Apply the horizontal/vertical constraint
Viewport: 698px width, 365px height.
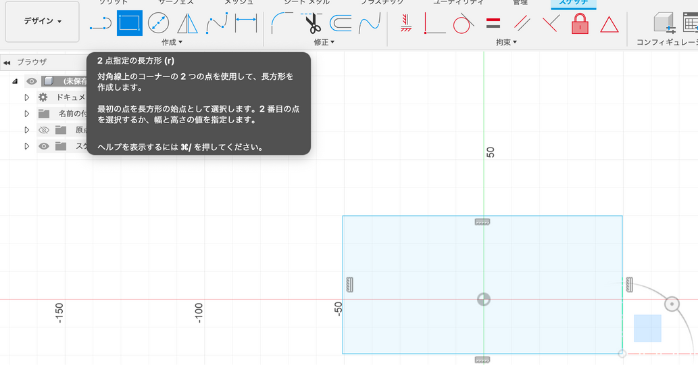point(406,23)
